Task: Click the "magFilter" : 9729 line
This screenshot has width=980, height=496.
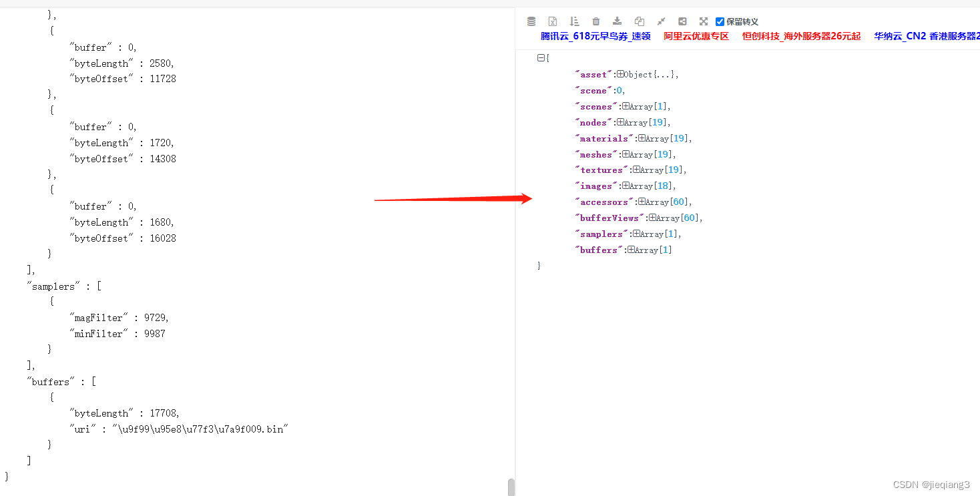Action: coord(119,318)
